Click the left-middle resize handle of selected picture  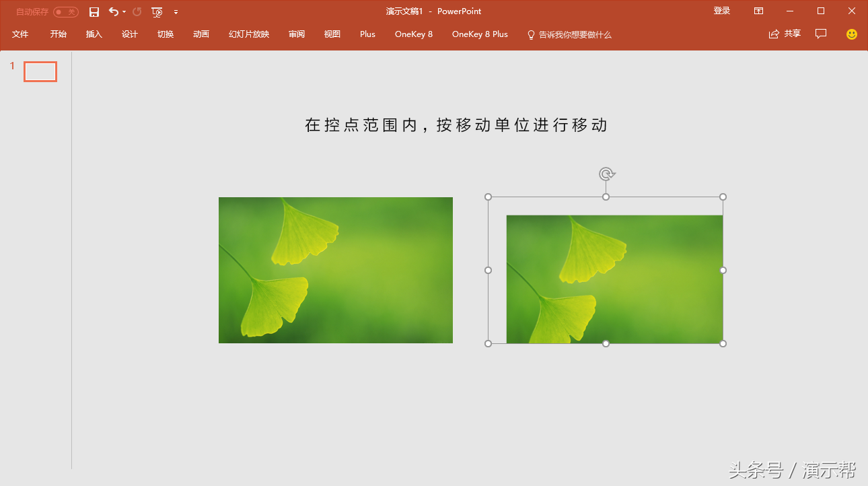point(489,271)
